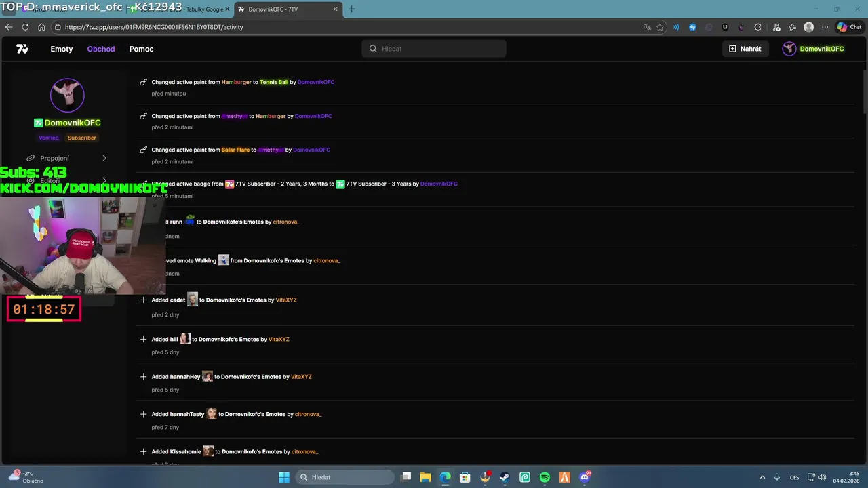Click the browser back arrow
The image size is (868, 488).
click(x=9, y=27)
